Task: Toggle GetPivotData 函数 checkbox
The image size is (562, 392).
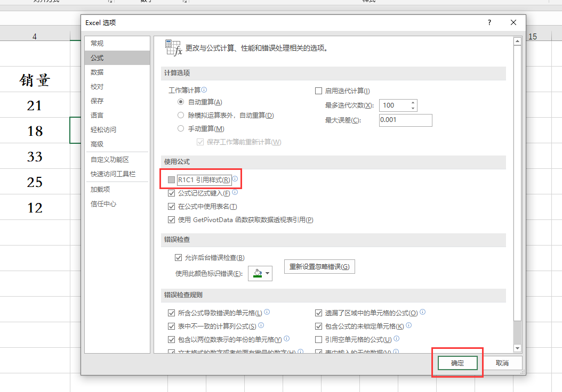Action: coord(171,220)
